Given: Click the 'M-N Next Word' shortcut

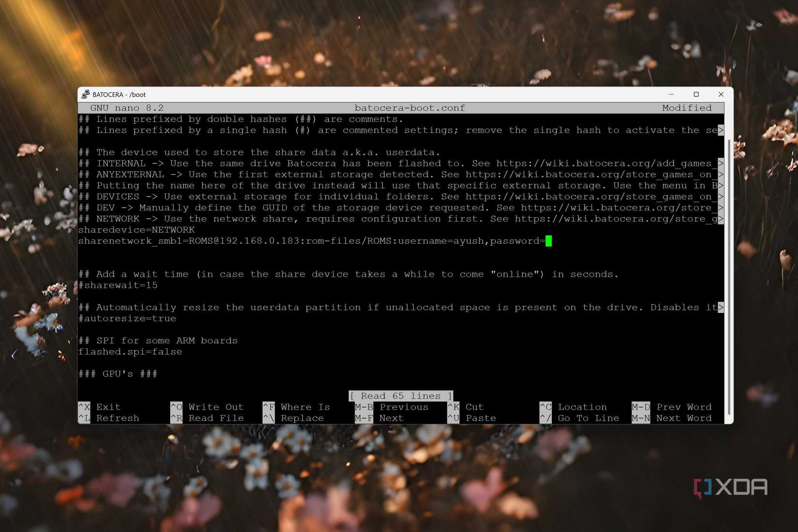Looking at the screenshot, I should click(672, 418).
